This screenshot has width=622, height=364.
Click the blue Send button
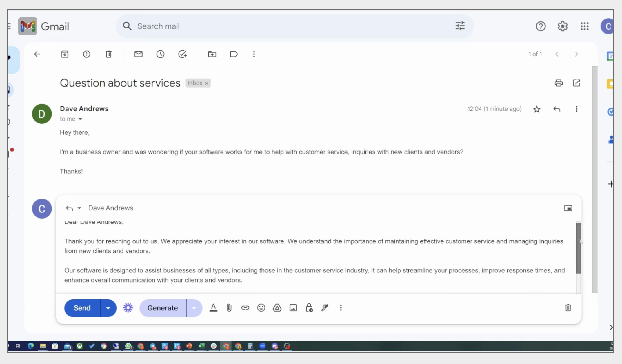click(x=82, y=308)
